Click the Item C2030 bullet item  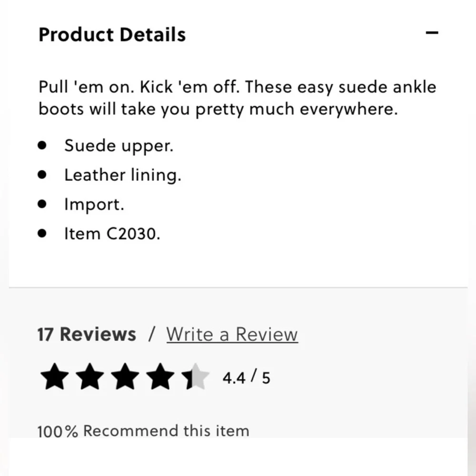[x=112, y=234]
